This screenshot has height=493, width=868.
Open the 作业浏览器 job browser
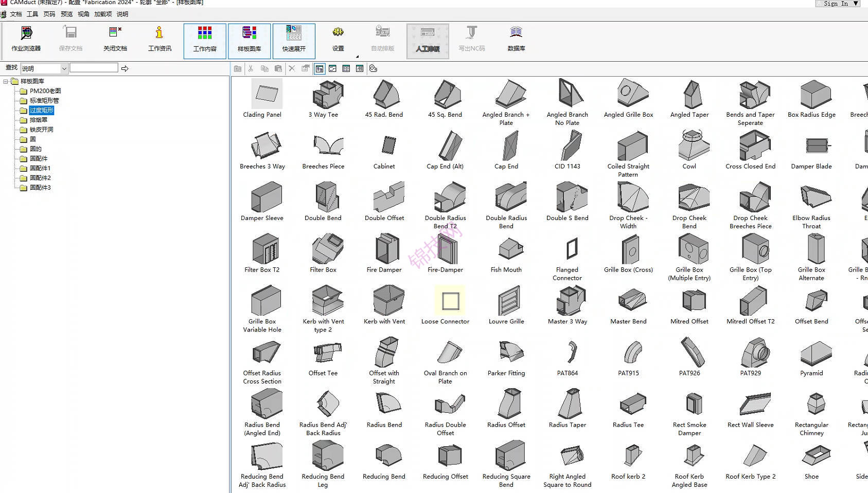[x=26, y=40]
